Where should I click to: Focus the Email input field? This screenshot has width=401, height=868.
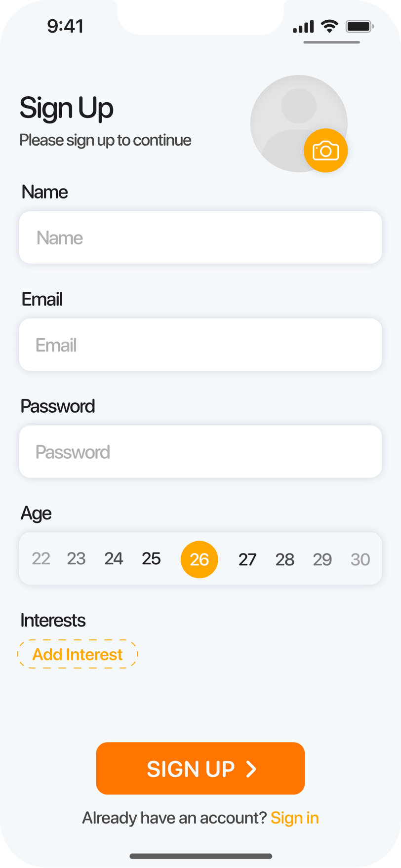(200, 345)
